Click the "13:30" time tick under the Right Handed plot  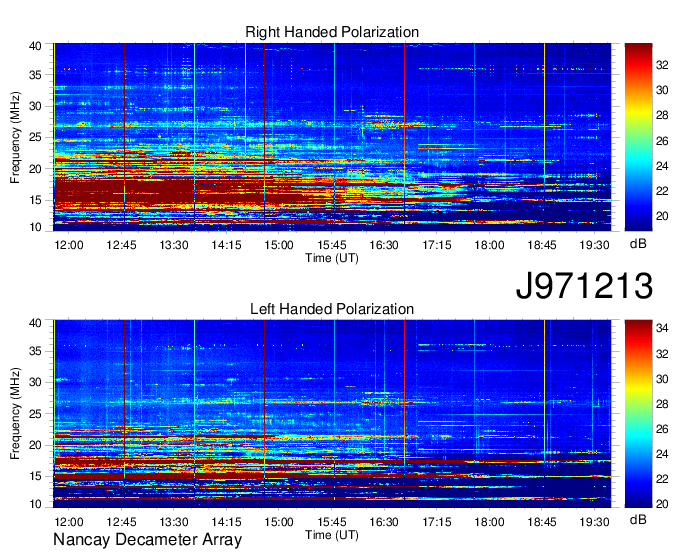coord(174,245)
